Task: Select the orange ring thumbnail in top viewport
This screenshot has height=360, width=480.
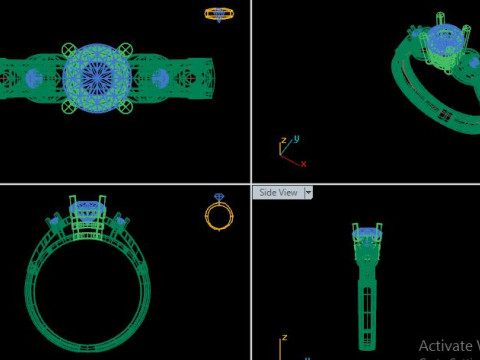Action: (219, 14)
